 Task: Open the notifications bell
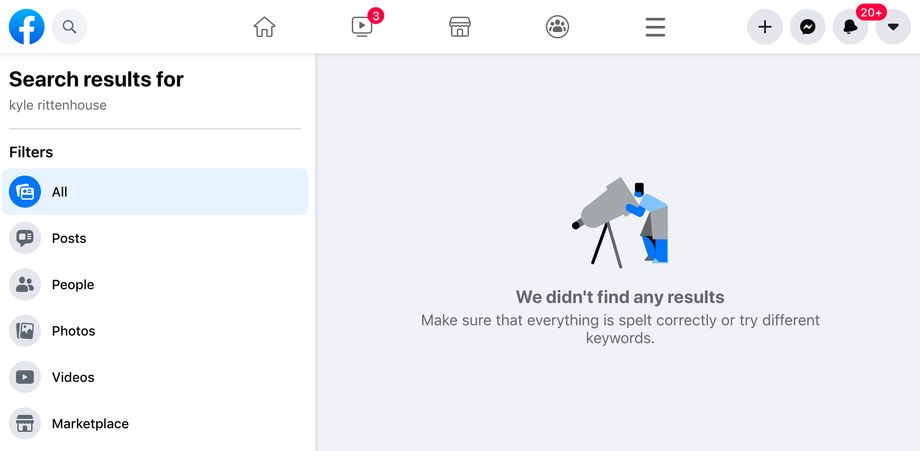point(850,27)
